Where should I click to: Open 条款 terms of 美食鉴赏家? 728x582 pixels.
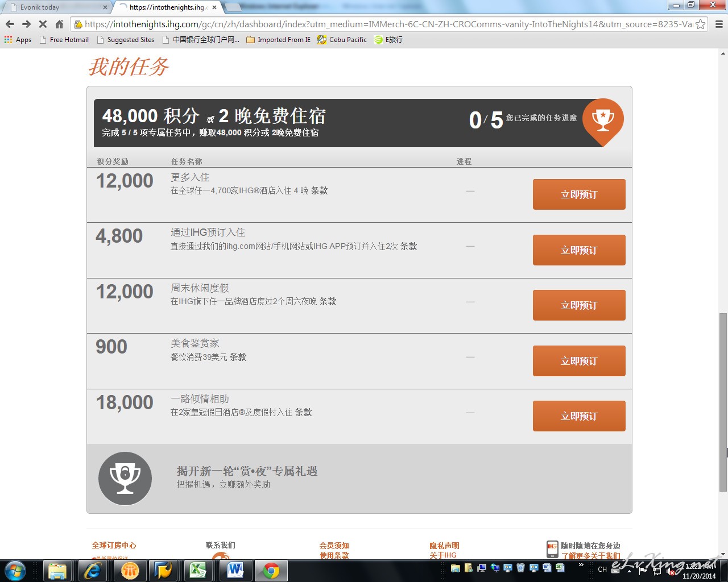(238, 357)
